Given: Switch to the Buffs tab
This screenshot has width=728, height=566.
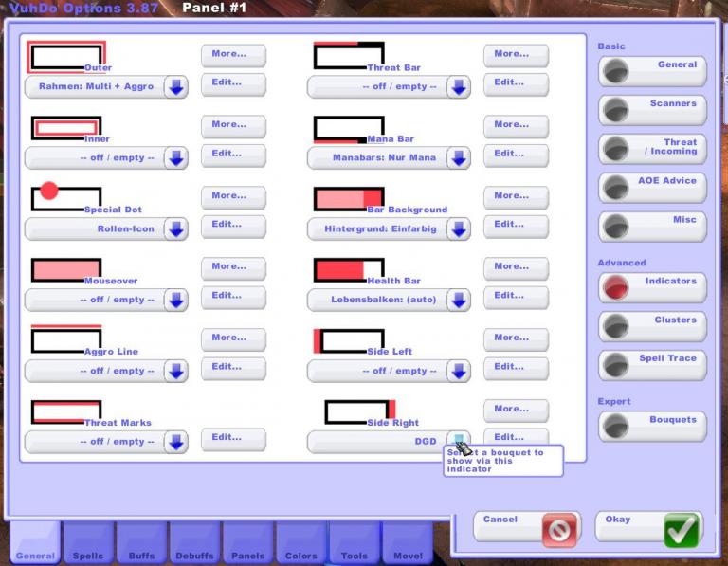Looking at the screenshot, I should click(x=141, y=543).
